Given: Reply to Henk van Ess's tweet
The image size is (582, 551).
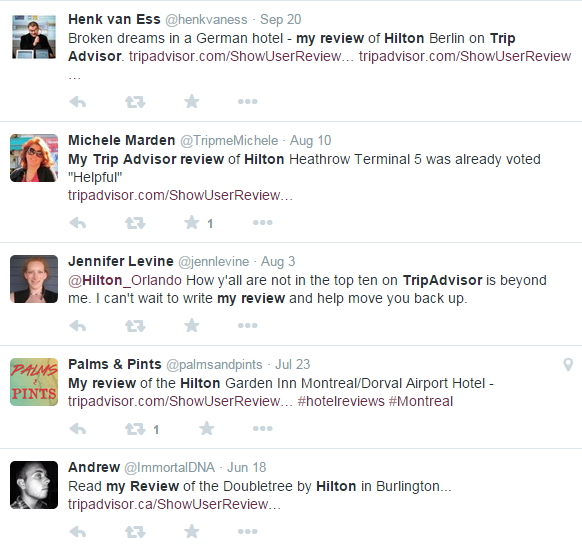Looking at the screenshot, I should pyautogui.click(x=78, y=101).
